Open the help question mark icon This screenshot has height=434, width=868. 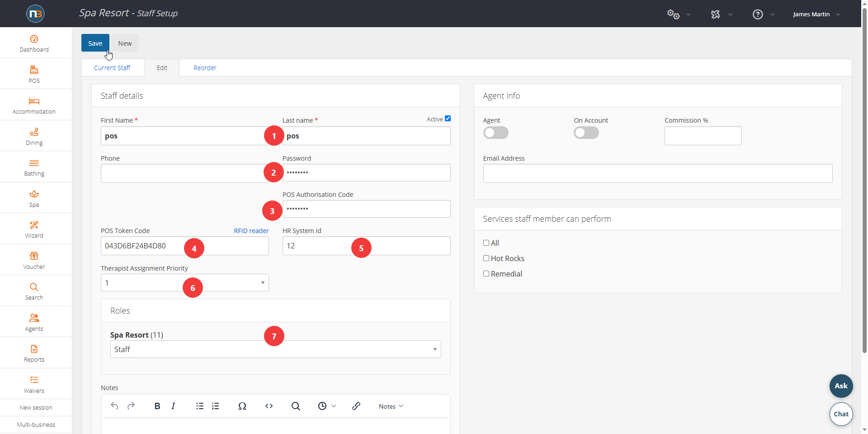758,14
